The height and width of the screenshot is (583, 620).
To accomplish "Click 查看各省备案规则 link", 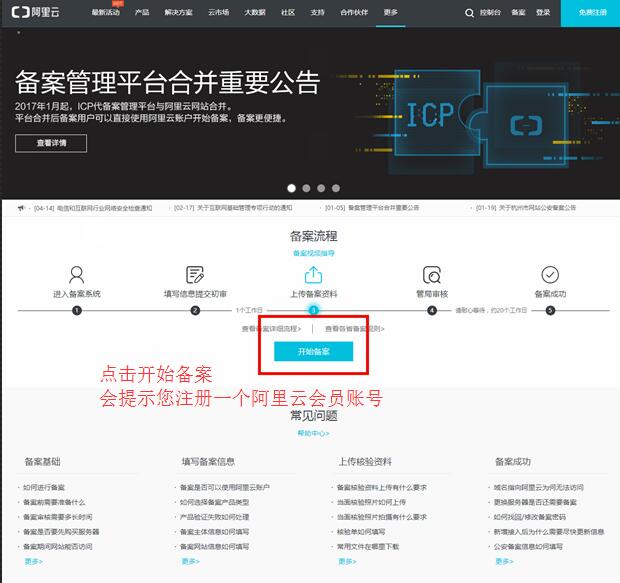I will pyautogui.click(x=355, y=329).
